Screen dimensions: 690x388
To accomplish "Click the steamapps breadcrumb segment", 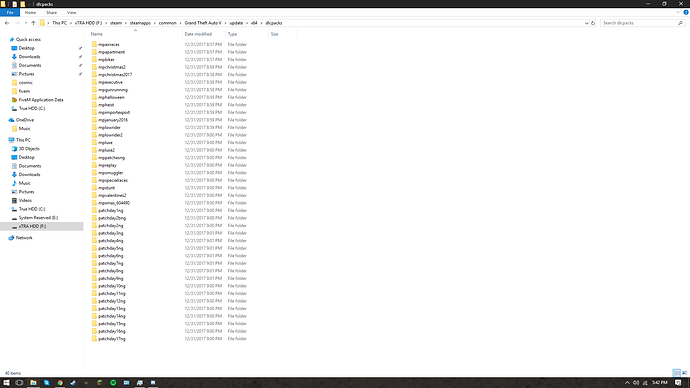I will point(140,23).
